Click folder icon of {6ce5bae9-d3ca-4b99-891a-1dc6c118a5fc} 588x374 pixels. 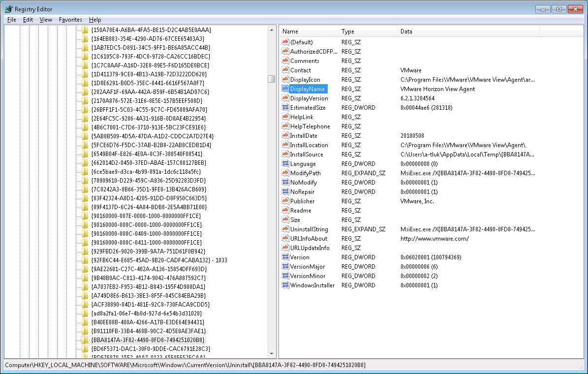85,171
